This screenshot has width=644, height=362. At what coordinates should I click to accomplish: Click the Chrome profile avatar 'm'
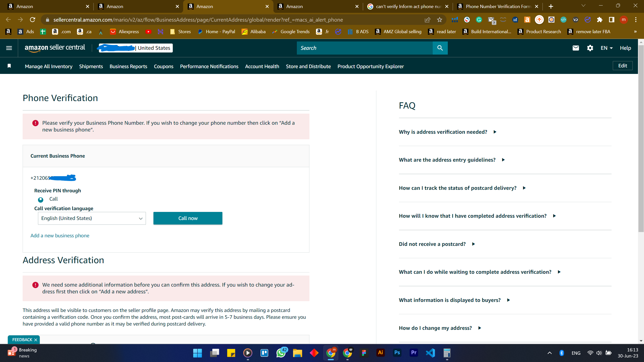click(624, 20)
